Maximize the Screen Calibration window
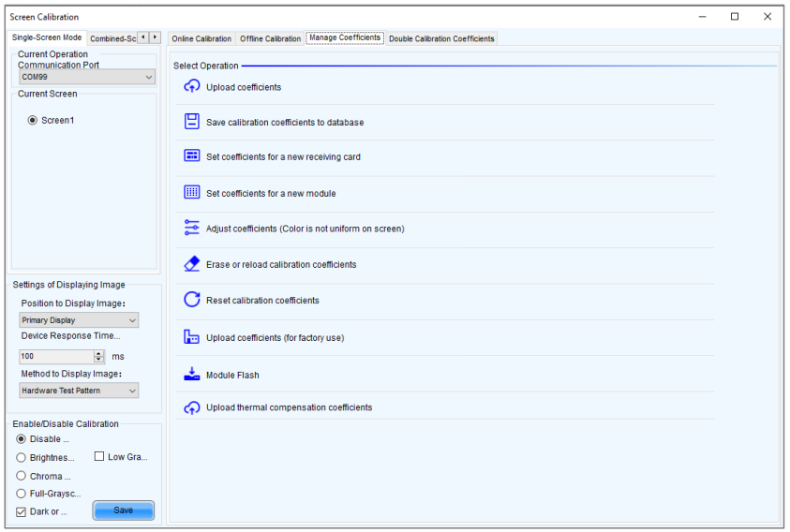 click(x=735, y=17)
